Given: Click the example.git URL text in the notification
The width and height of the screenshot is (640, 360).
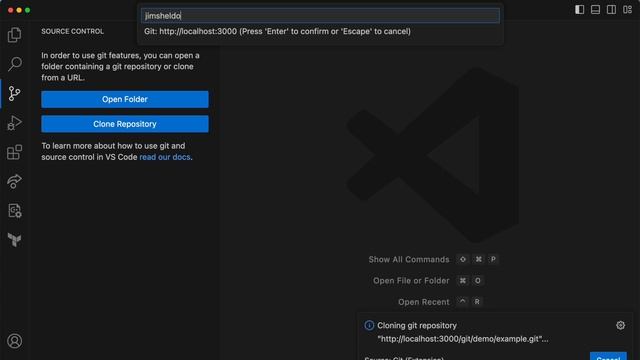Looking at the screenshot, I should [x=463, y=339].
